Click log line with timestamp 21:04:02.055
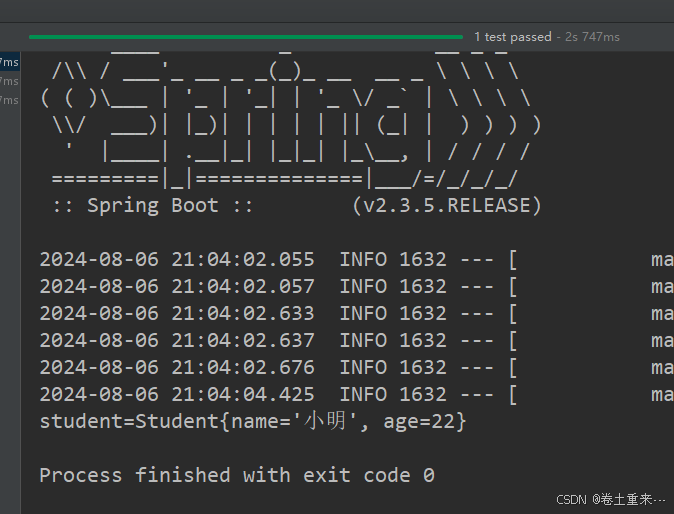 coord(357,260)
